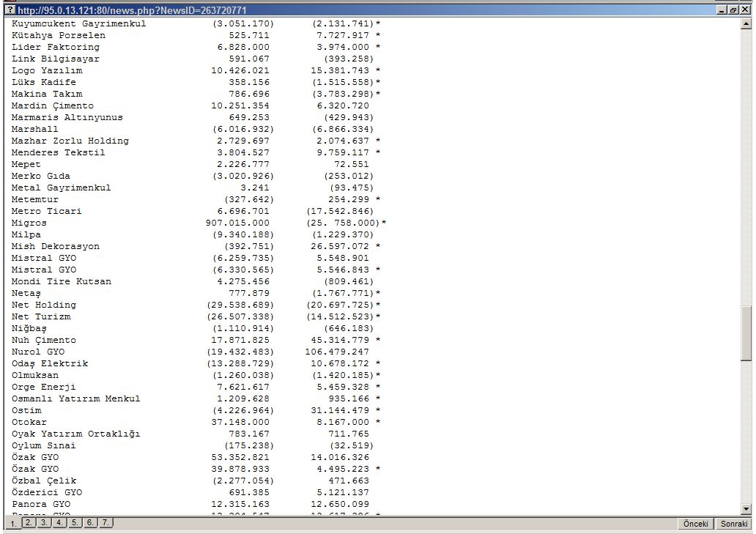Click the Oylum Sınai row name

[44, 446]
